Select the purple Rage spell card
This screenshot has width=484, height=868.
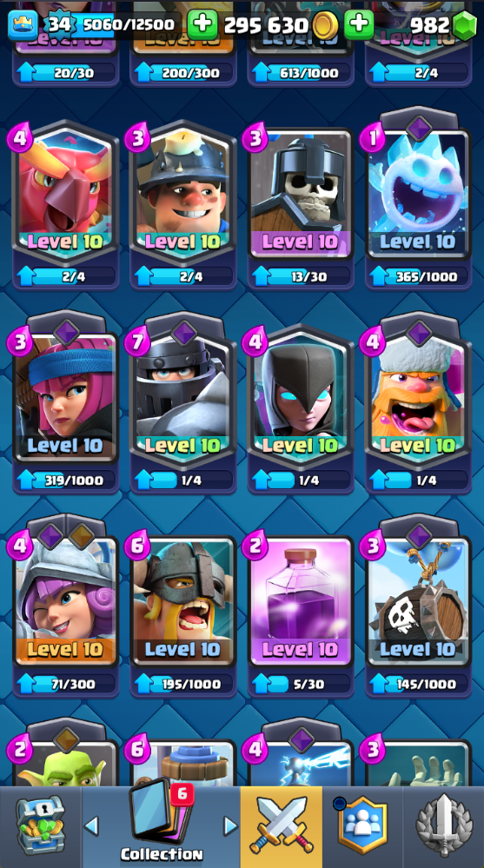tap(301, 601)
